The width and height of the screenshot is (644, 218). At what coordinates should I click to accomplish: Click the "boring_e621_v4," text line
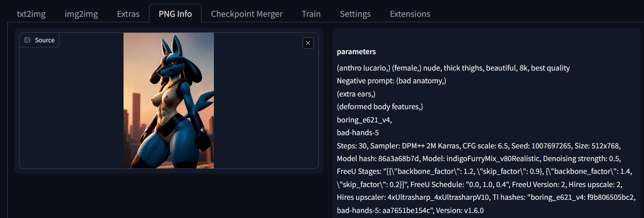point(364,120)
